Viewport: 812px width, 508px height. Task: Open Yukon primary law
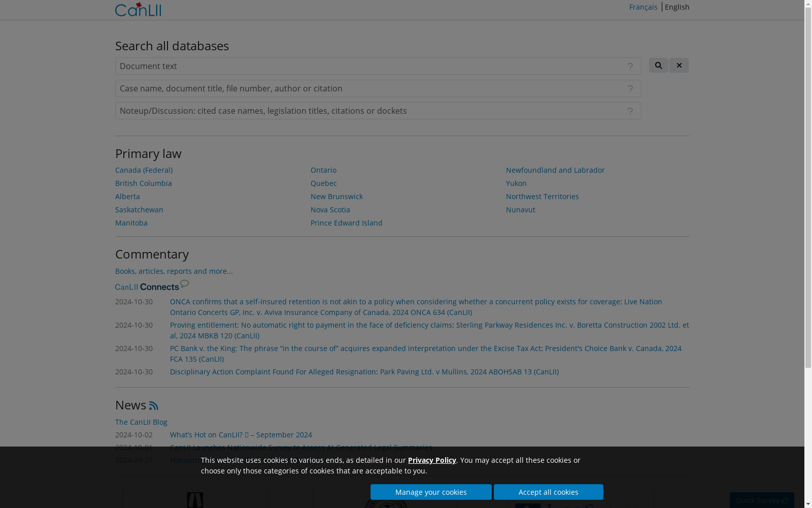point(516,183)
